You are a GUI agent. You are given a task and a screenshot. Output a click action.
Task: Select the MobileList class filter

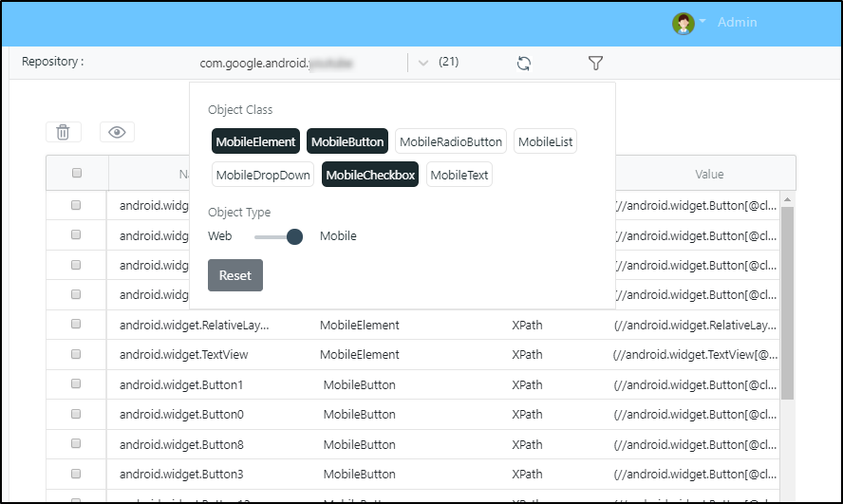pos(545,141)
